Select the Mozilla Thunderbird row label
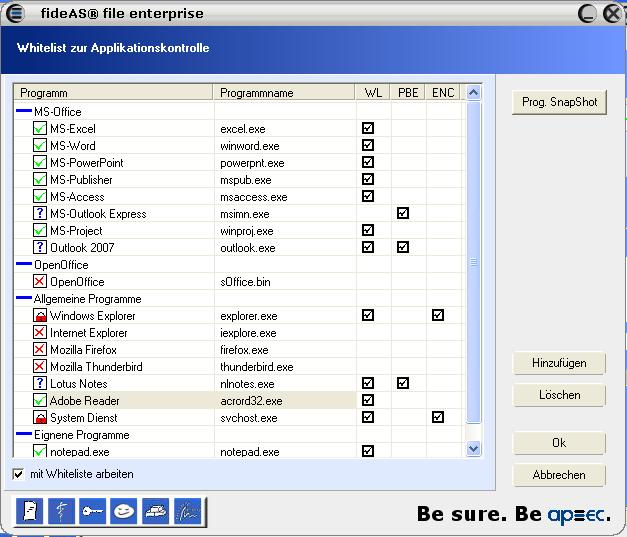The image size is (627, 537). coord(96,367)
